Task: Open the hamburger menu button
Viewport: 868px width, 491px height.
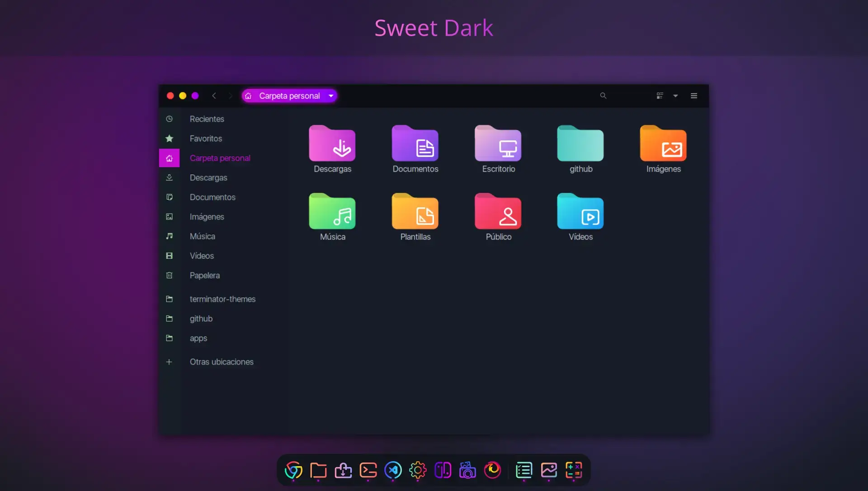Action: [694, 96]
